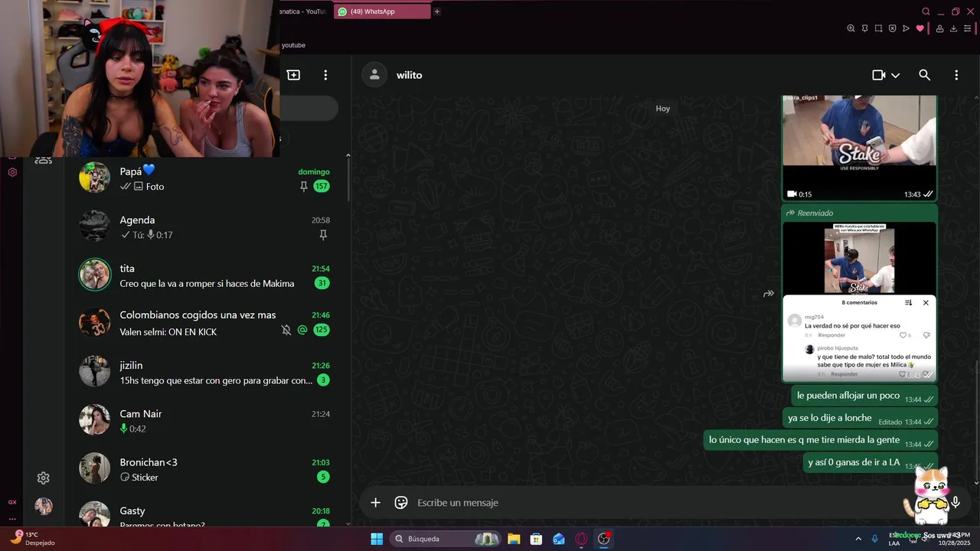Open the attach plus button
This screenshot has width=980, height=551.
[375, 503]
